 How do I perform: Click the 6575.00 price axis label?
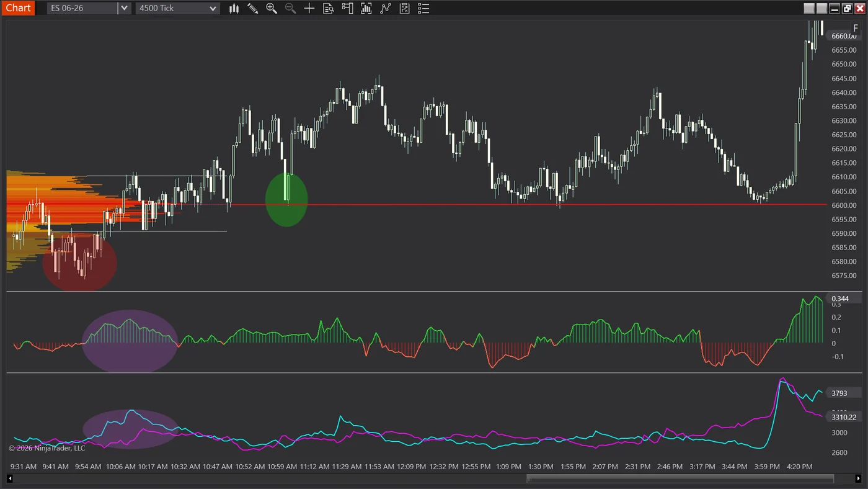[844, 276]
